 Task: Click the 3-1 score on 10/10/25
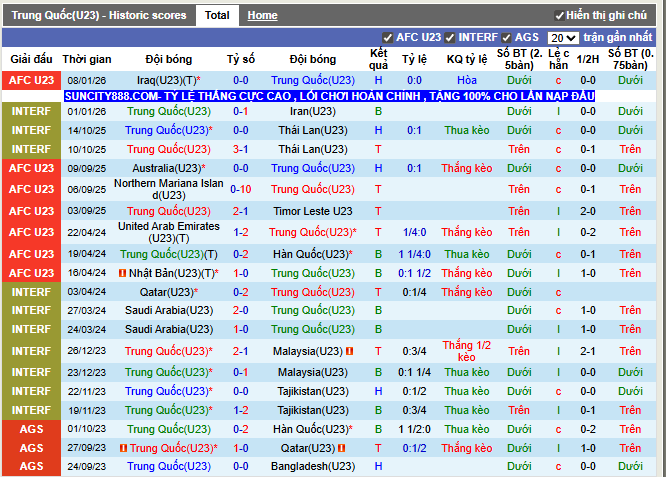pos(240,149)
